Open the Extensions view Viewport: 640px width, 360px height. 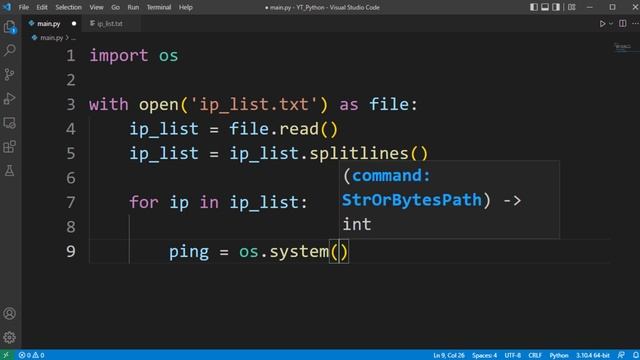pyautogui.click(x=9, y=147)
